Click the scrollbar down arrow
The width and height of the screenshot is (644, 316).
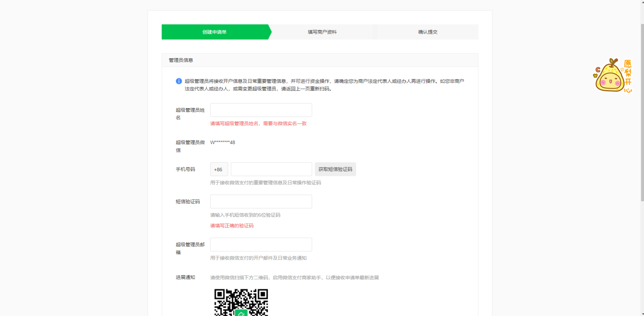point(642,314)
